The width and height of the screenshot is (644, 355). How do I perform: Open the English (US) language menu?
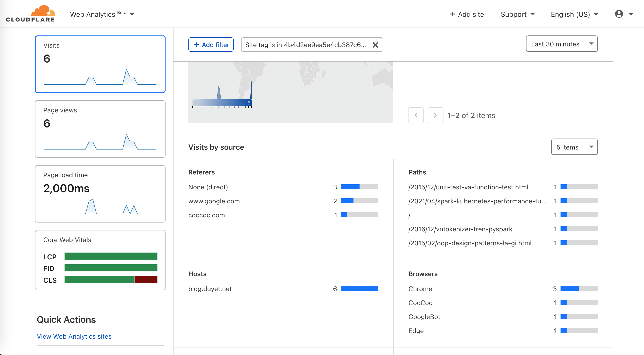click(574, 14)
